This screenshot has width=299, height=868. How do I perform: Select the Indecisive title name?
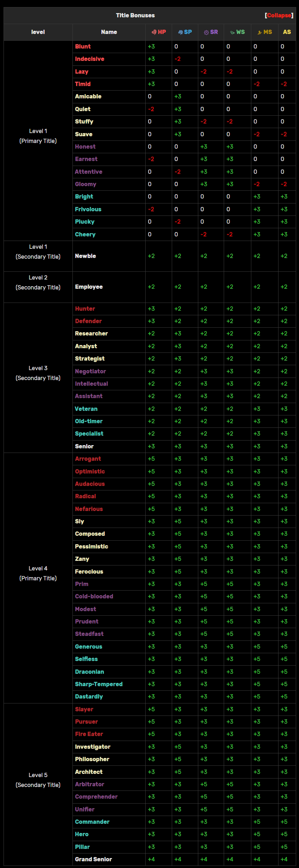pos(89,59)
